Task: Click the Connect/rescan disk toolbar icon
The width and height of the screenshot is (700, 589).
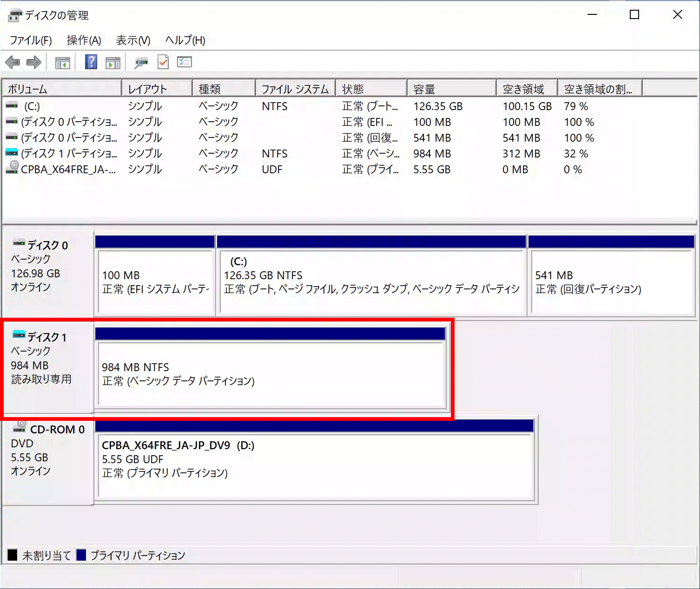Action: pyautogui.click(x=141, y=62)
